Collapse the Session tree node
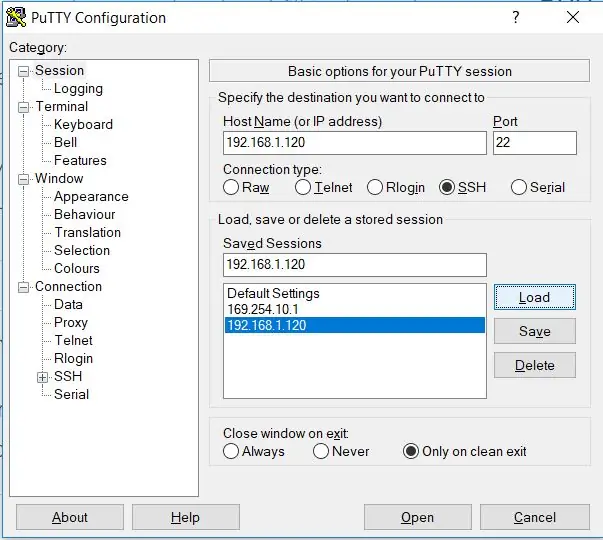The image size is (603, 540). (23, 71)
